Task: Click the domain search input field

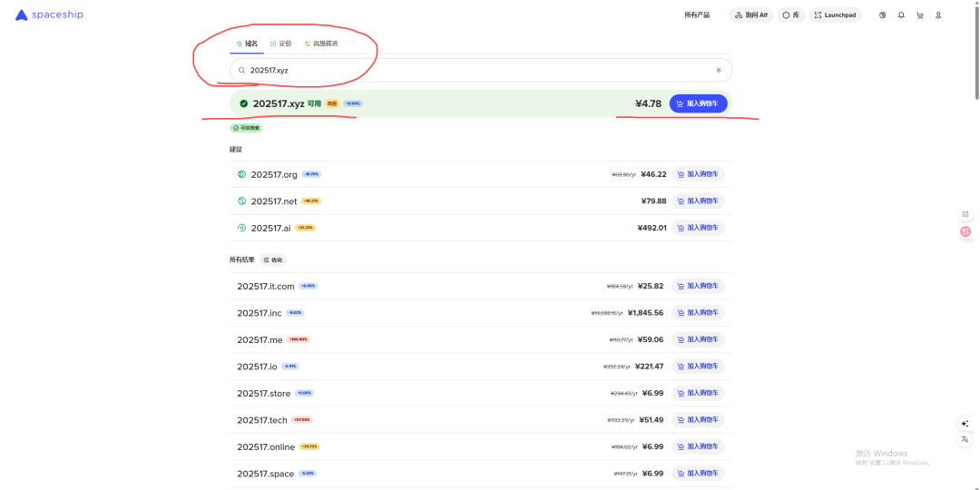Action: [472, 70]
